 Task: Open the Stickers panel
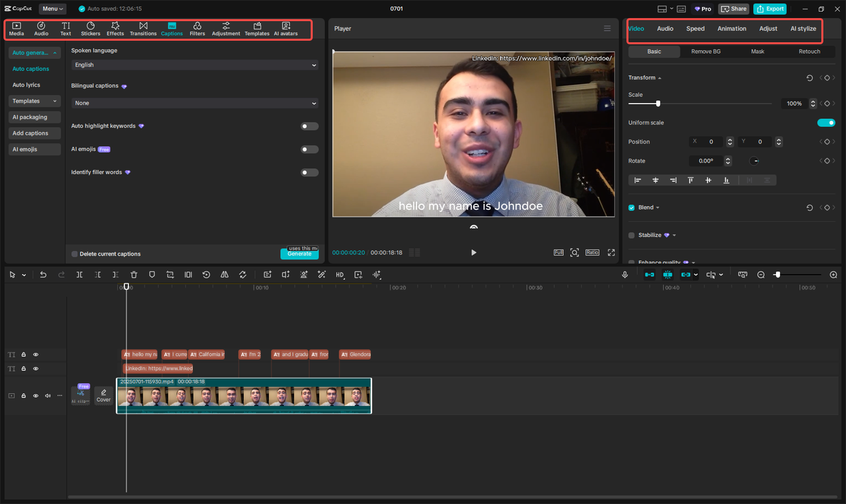tap(90, 28)
